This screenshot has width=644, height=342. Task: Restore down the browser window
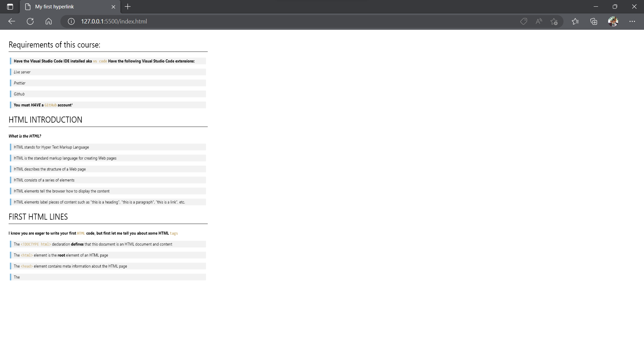615,7
